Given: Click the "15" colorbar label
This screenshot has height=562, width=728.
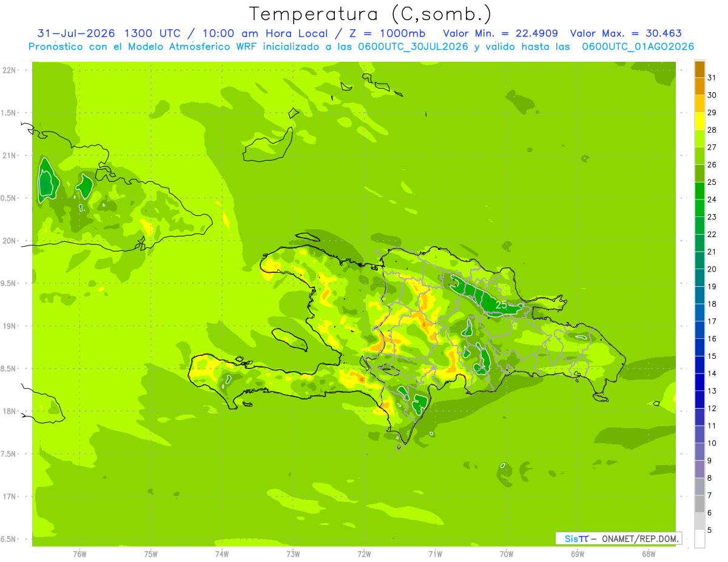Looking at the screenshot, I should 712,356.
